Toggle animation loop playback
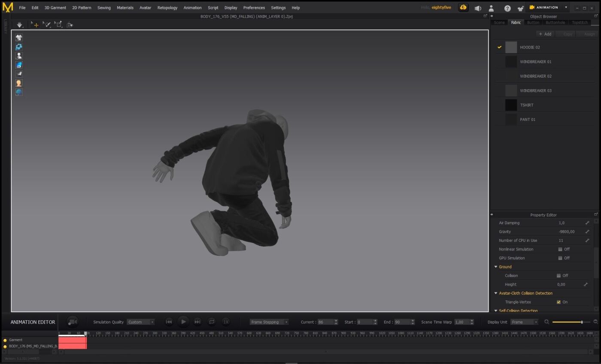The width and height of the screenshot is (601, 364). [212, 322]
